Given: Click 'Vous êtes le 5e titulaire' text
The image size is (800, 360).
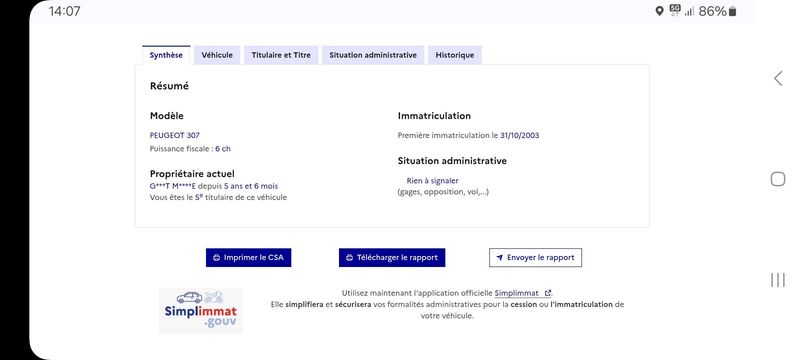Looking at the screenshot, I should [218, 197].
